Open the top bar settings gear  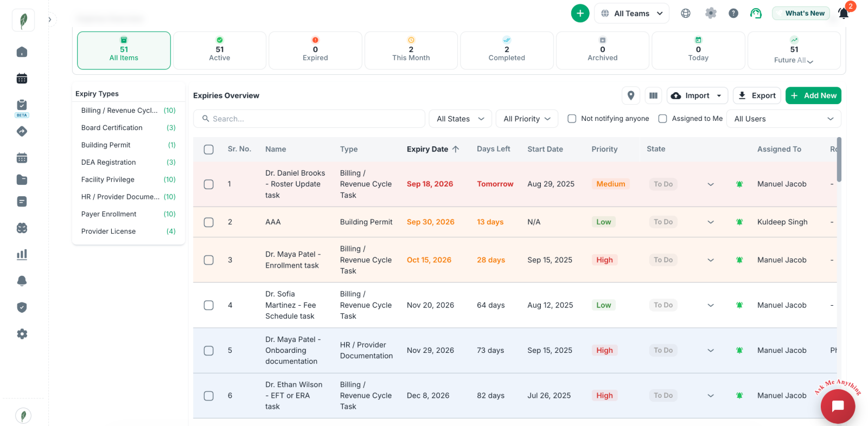[711, 14]
